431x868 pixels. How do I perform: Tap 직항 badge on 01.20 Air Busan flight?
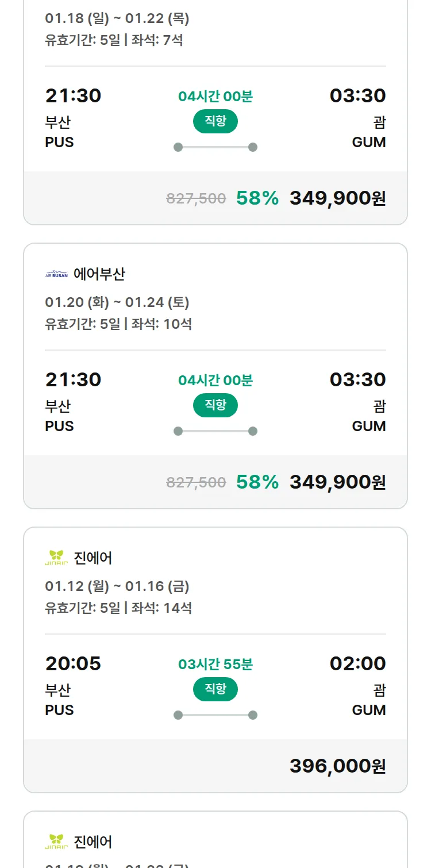pos(215,405)
